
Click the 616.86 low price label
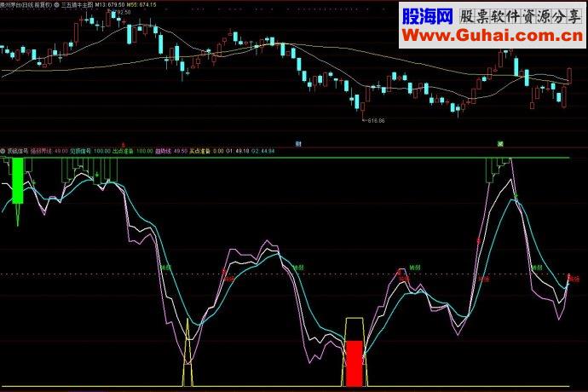[x=375, y=121]
